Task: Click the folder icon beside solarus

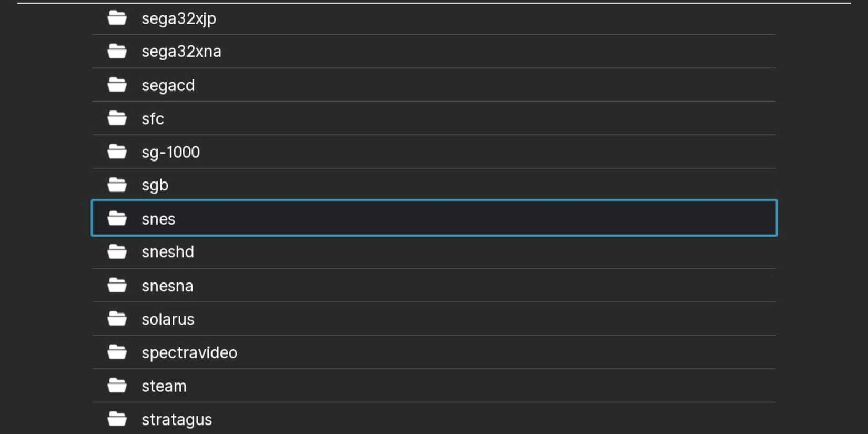Action: click(x=117, y=318)
